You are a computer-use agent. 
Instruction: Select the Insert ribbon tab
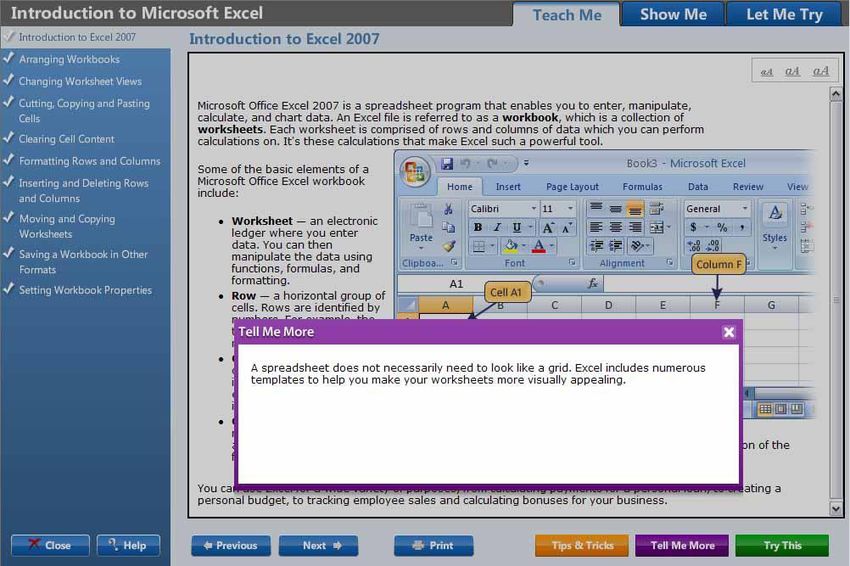508,186
